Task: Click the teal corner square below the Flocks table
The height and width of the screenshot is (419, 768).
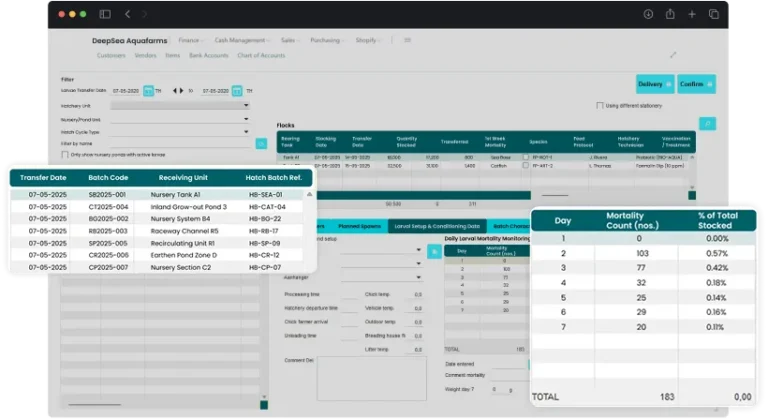Action: click(692, 195)
